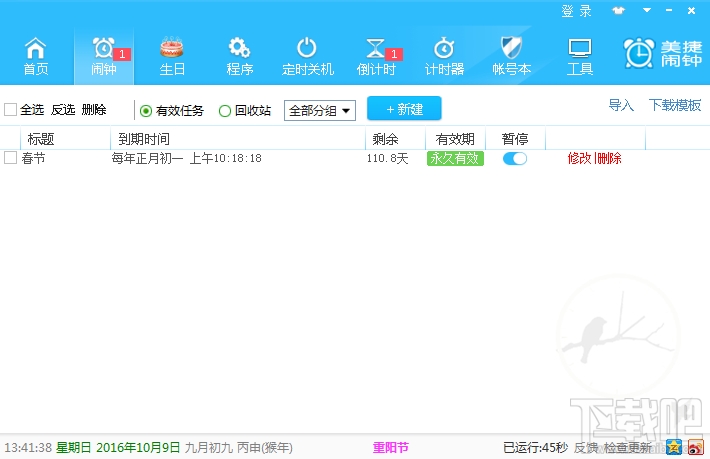Select the 春节 task title
The height and width of the screenshot is (459, 710).
click(x=34, y=158)
